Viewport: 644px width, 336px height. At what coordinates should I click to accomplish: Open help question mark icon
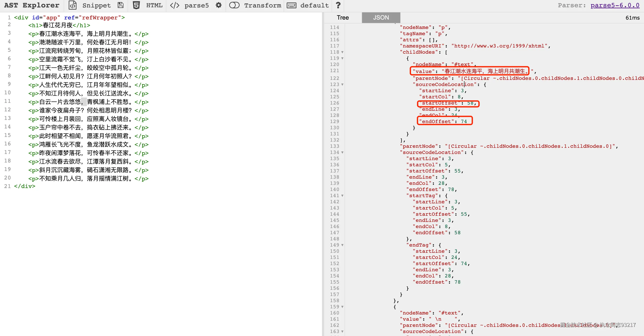point(338,5)
